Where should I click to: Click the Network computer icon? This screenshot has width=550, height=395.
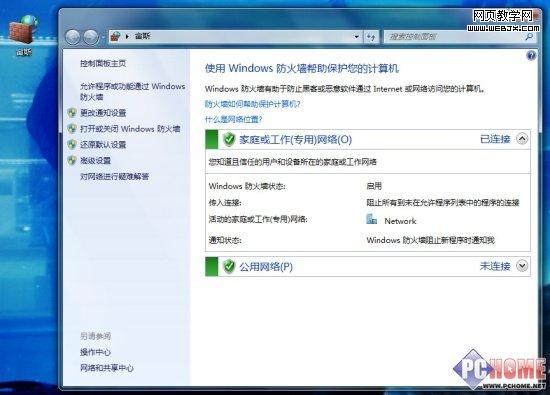point(371,219)
